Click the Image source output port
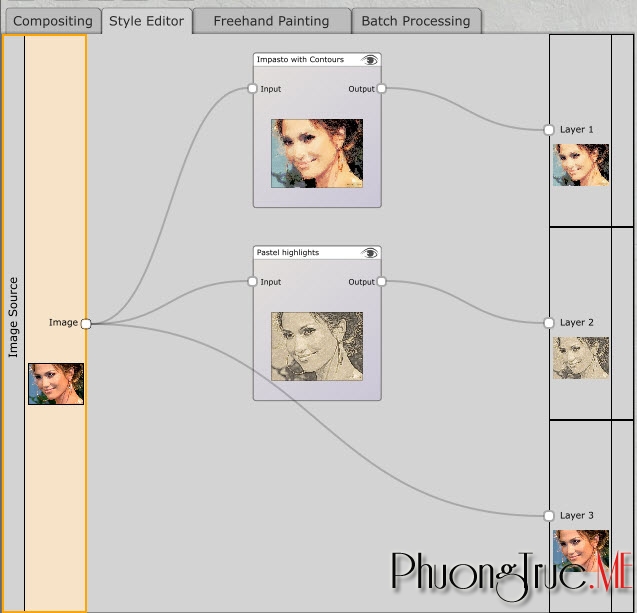Viewport: 637px width, 613px height. pos(86,324)
